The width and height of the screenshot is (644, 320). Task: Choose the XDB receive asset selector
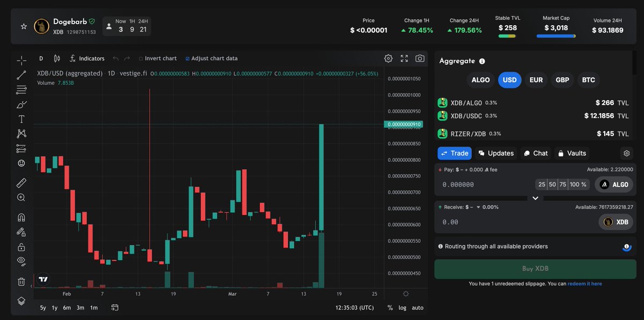click(616, 222)
